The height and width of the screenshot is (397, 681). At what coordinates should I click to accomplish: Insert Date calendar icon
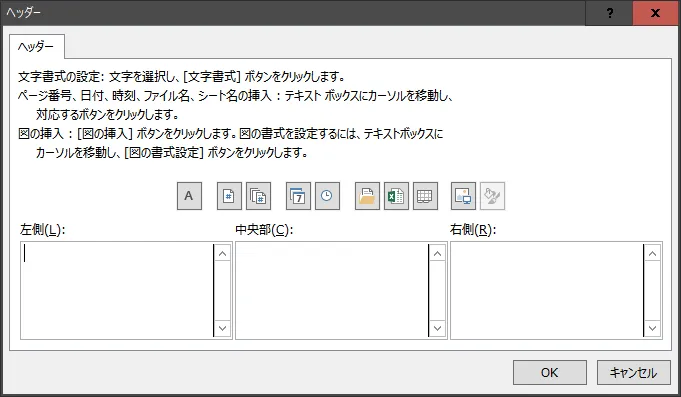298,196
